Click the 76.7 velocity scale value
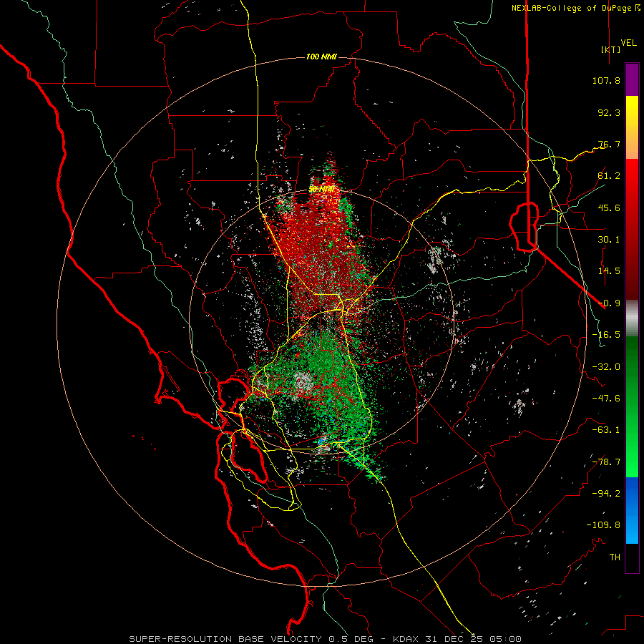The height and width of the screenshot is (644, 644). tap(609, 144)
